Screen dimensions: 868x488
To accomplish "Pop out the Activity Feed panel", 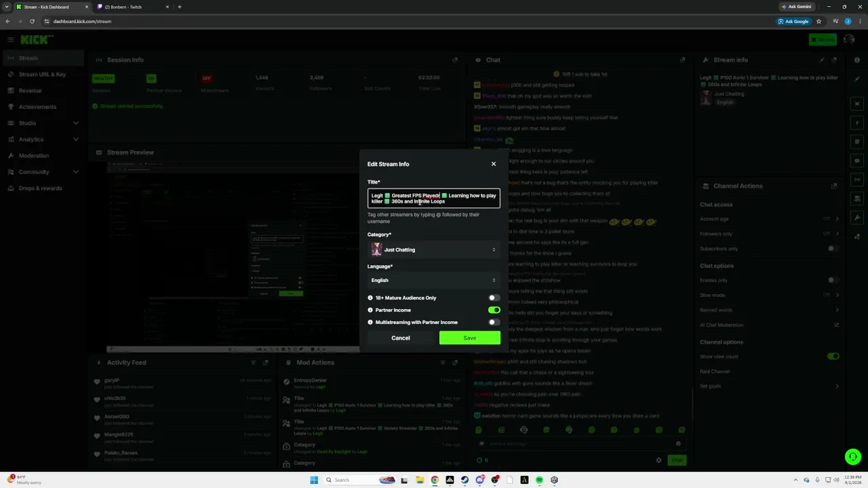I will [266, 363].
